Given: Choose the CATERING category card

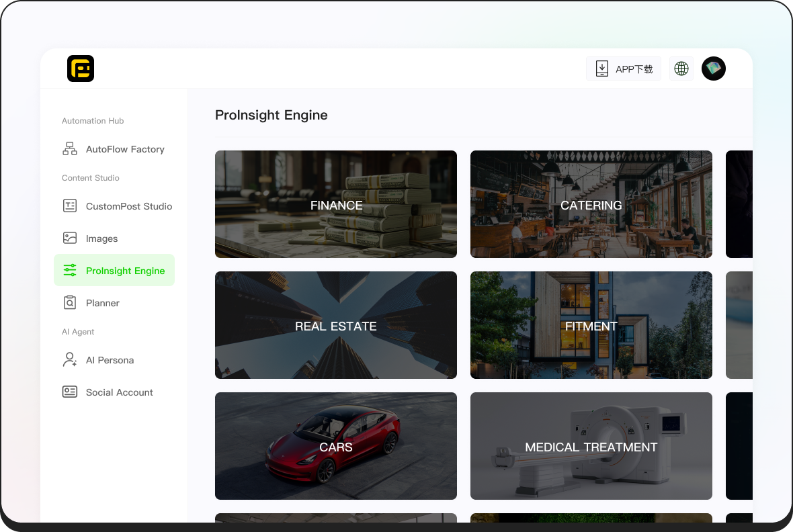Looking at the screenshot, I should pos(591,204).
